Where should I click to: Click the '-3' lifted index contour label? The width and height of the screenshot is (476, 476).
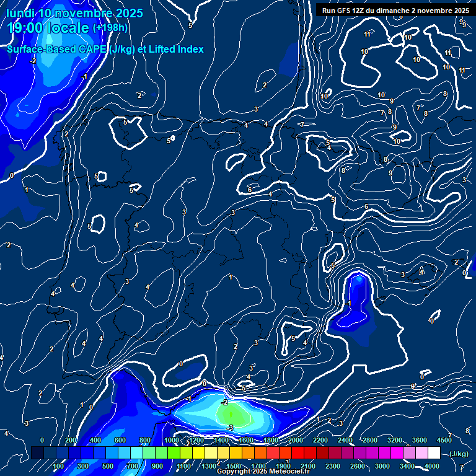(x=230, y=428)
